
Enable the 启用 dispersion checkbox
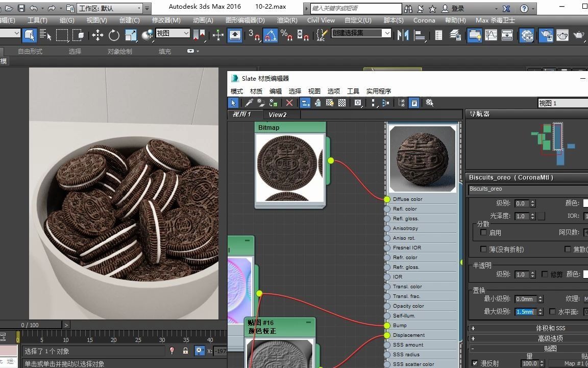tap(484, 233)
